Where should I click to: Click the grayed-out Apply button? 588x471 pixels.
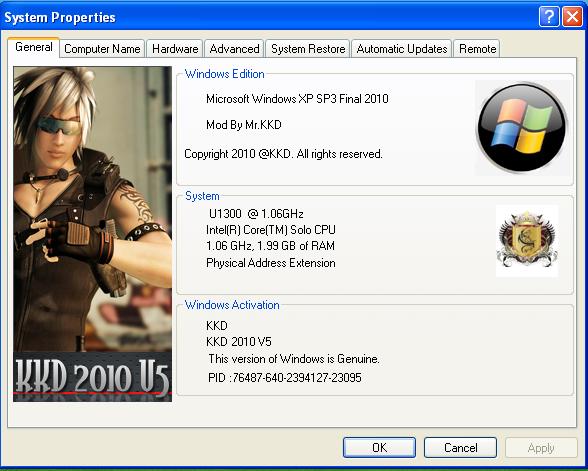tap(541, 447)
